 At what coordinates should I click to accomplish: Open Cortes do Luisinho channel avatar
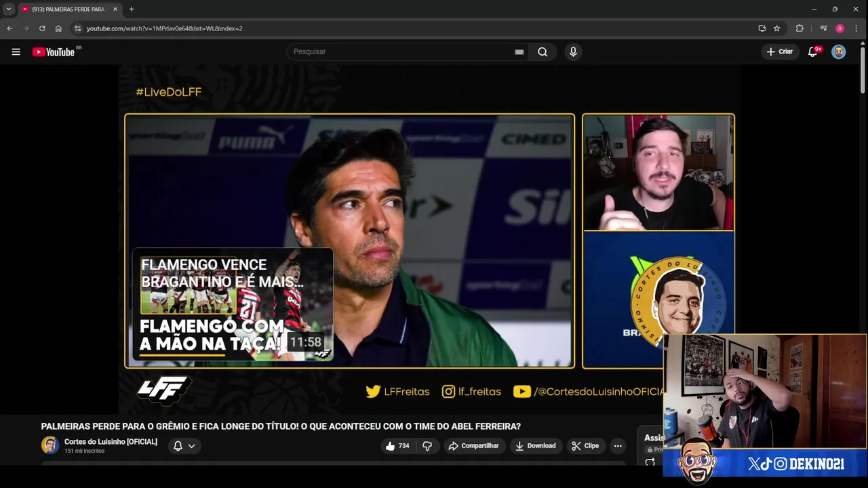coord(50,445)
